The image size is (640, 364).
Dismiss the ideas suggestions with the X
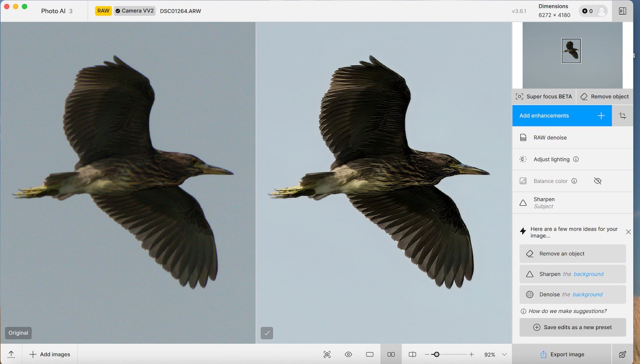[628, 232]
